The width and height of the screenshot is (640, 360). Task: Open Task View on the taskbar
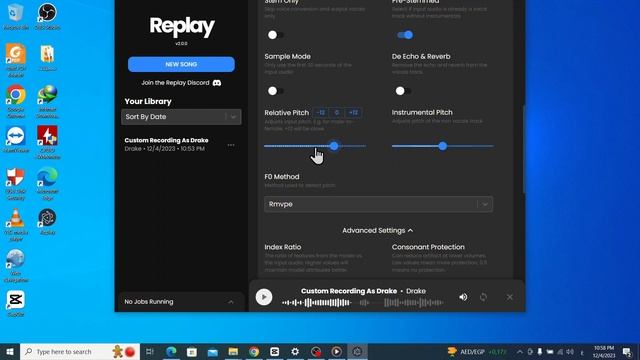[x=150, y=351]
